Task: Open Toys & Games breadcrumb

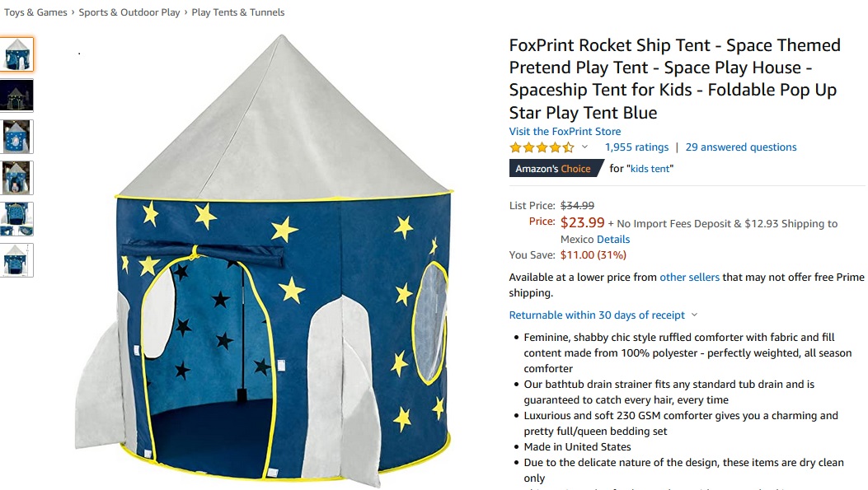Action: coord(35,12)
